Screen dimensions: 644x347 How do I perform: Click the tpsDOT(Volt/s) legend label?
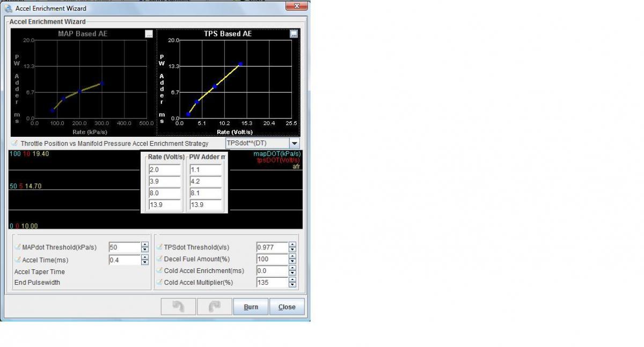pyautogui.click(x=278, y=160)
